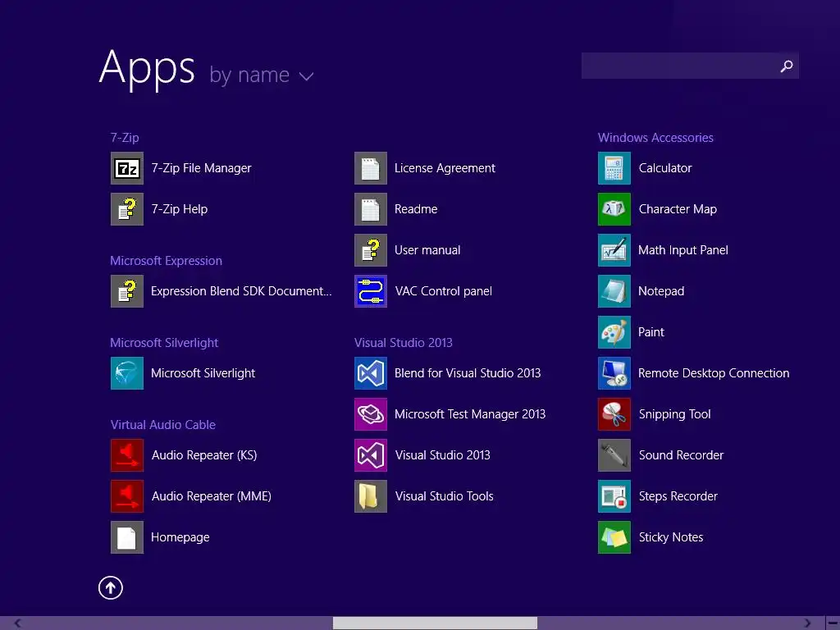Click the '7-Zip File Manager' label
Viewport: 840px width, 630px height.
201,168
